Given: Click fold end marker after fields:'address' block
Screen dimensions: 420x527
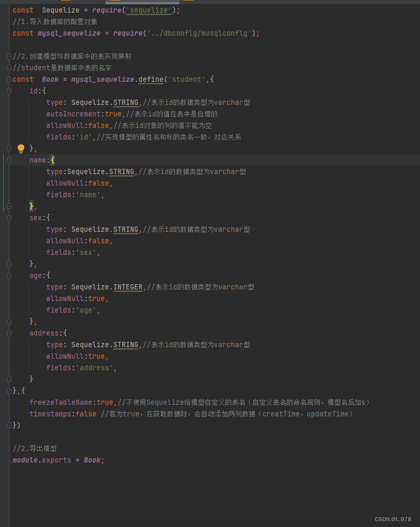Looking at the screenshot, I should (9, 379).
